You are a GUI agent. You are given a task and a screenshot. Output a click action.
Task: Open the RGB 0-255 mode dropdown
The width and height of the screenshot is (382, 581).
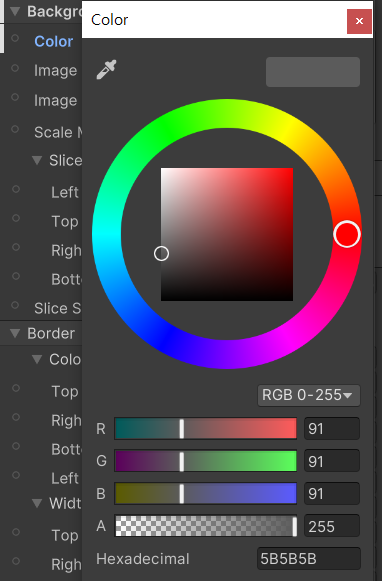(309, 395)
